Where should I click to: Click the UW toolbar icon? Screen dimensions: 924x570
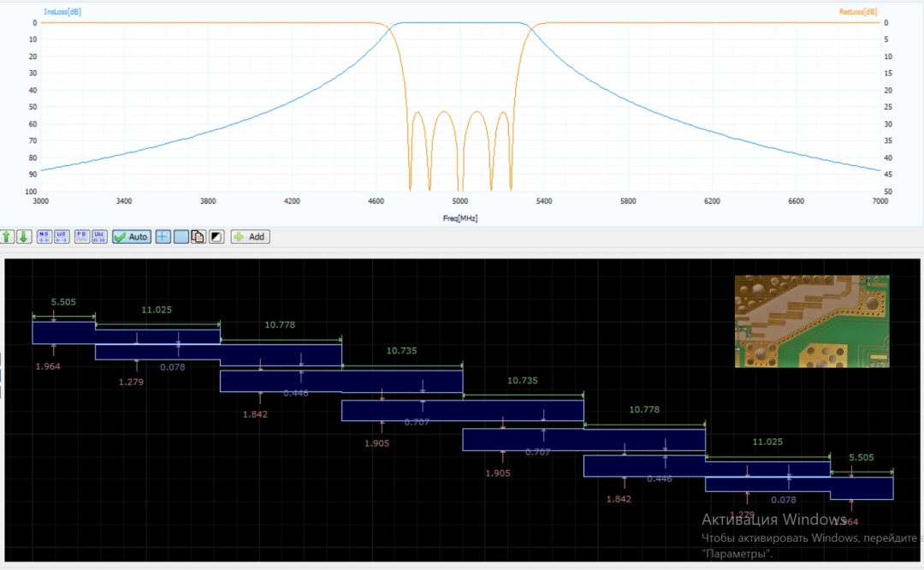(99, 237)
